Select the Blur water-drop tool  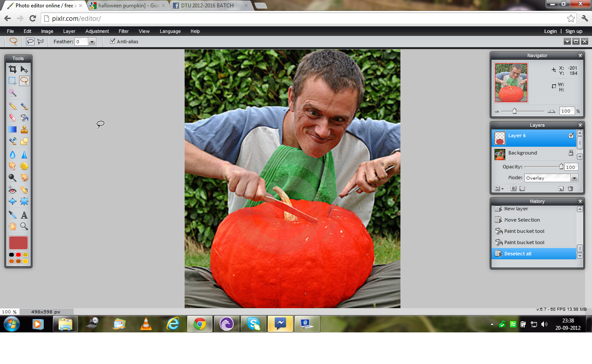[x=13, y=155]
